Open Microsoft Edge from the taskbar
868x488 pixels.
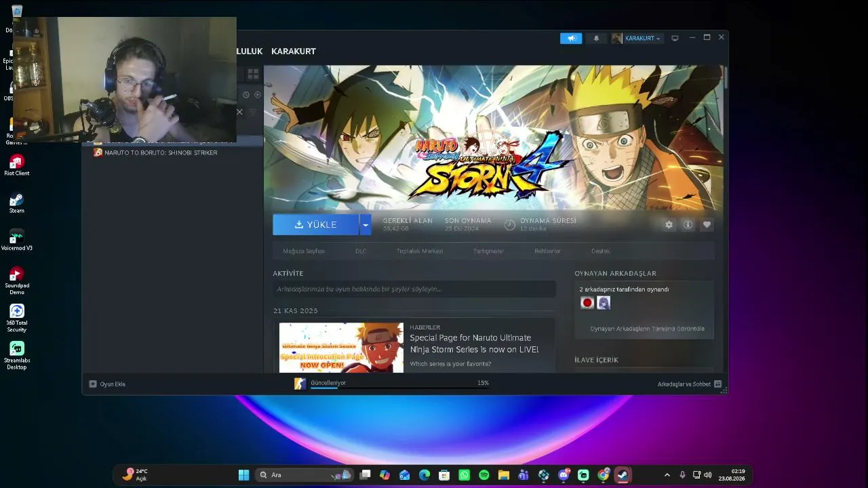[x=425, y=475]
